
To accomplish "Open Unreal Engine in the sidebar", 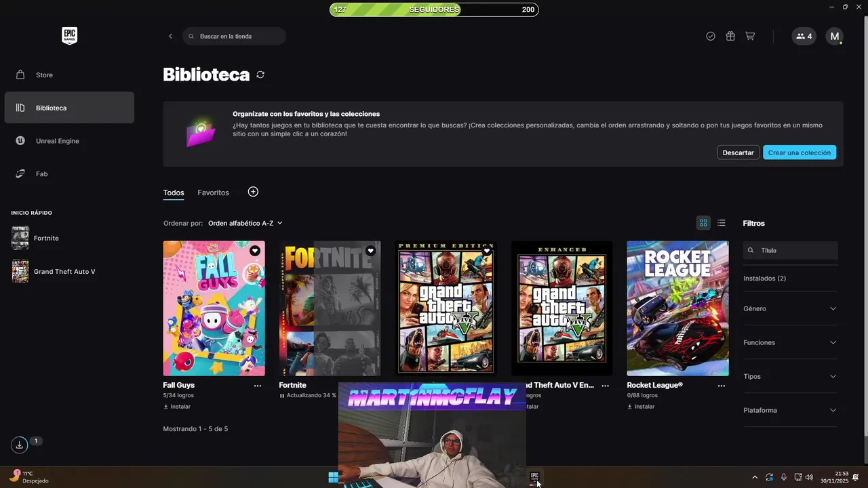I will pos(69,141).
